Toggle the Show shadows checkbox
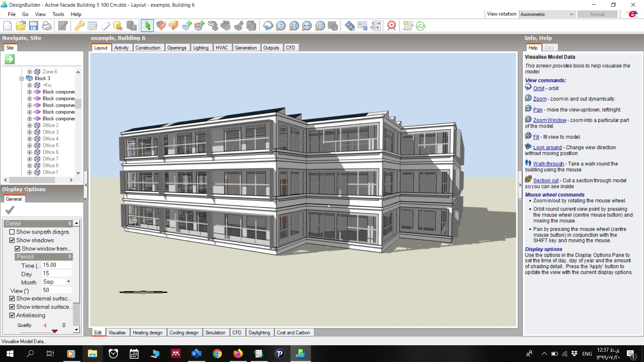Image resolution: width=644 pixels, height=362 pixels. (12, 240)
